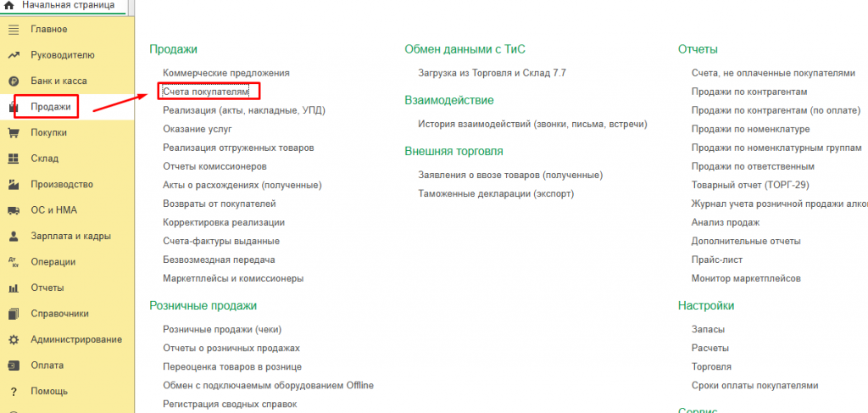Open the Банк и касса section
This screenshot has height=413, width=868.
58,81
